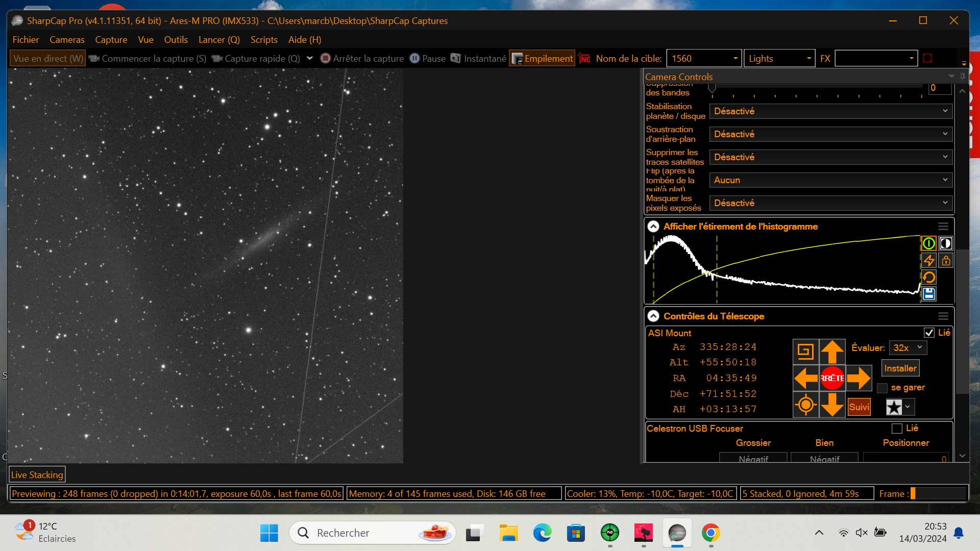
Task: Save the histogram stretch with disk icon
Action: (928, 294)
